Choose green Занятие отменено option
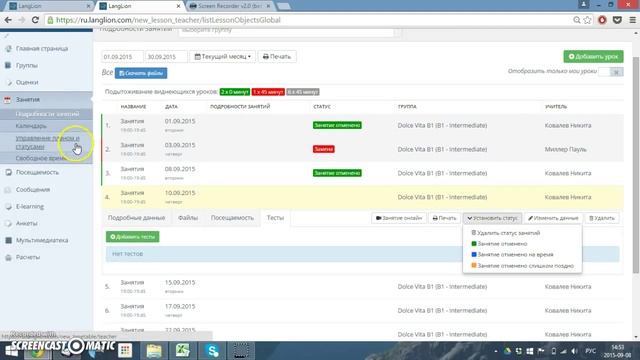This screenshot has height=360, width=640. tap(499, 244)
